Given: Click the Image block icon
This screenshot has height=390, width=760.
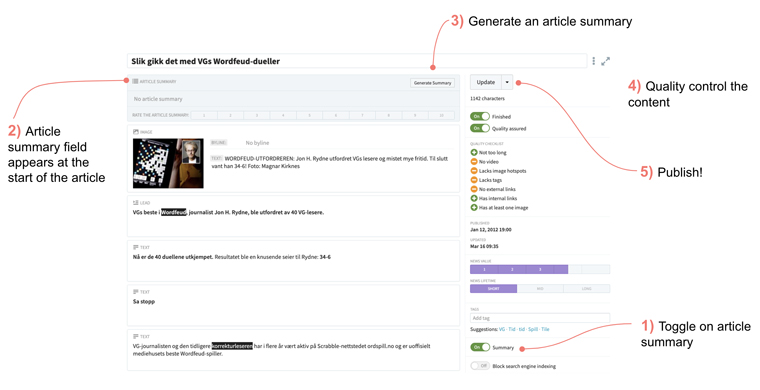Looking at the screenshot, I should click(x=136, y=132).
